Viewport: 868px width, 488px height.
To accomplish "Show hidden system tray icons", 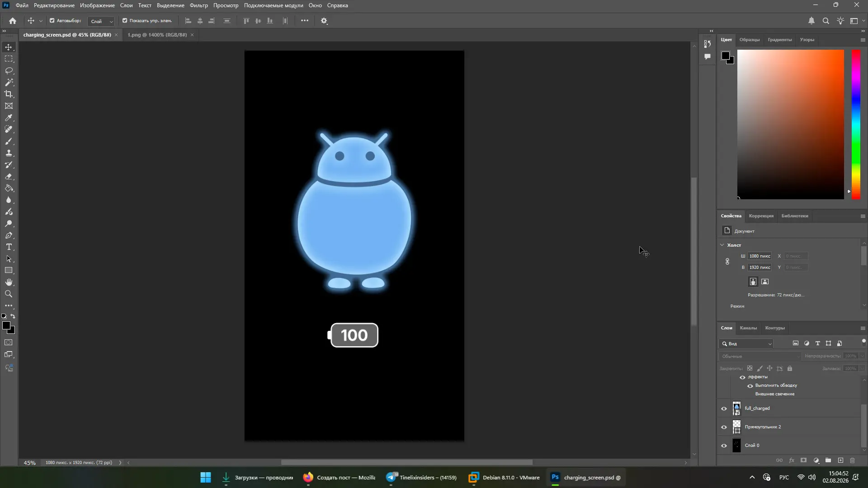I will pyautogui.click(x=752, y=478).
